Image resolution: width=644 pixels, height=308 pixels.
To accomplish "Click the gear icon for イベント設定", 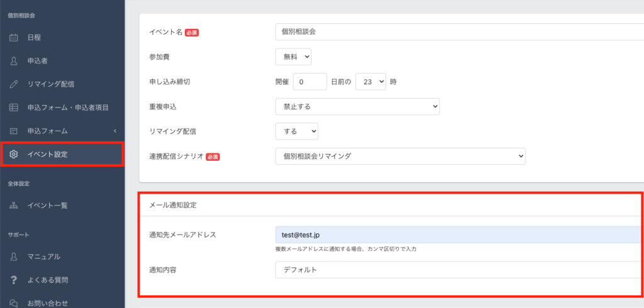I will click(14, 155).
